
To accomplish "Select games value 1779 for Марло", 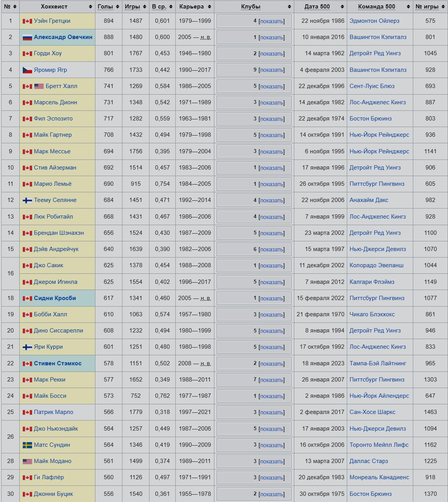I will 136,412.
